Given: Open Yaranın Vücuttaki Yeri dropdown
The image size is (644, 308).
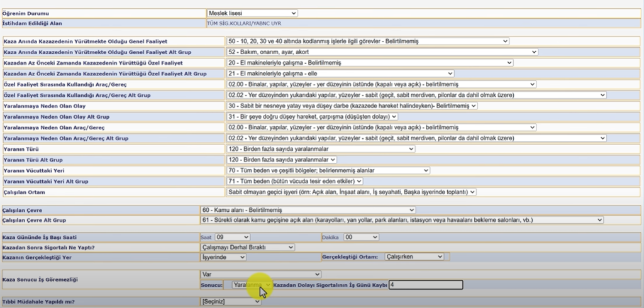Looking at the screenshot, I should coord(328,170).
